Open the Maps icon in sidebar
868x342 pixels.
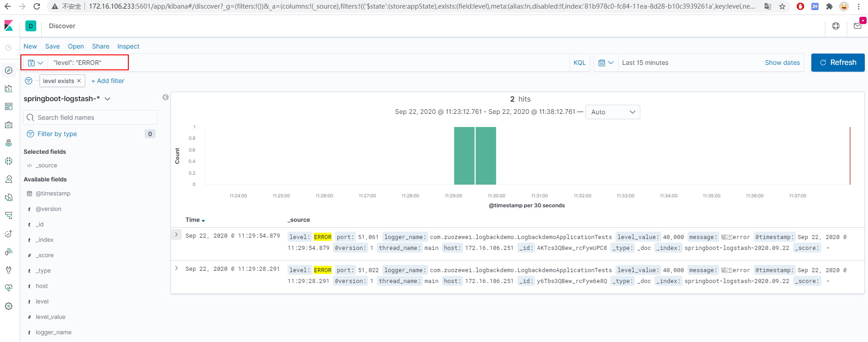point(9,143)
